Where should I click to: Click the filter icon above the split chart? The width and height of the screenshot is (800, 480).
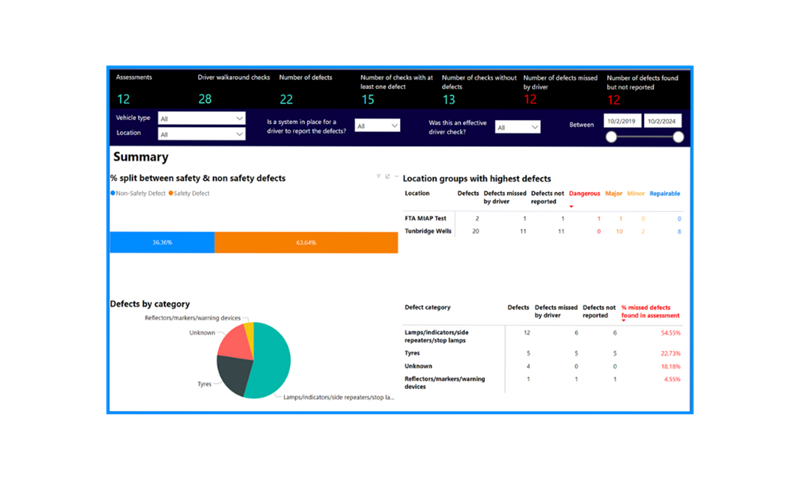pos(379,176)
